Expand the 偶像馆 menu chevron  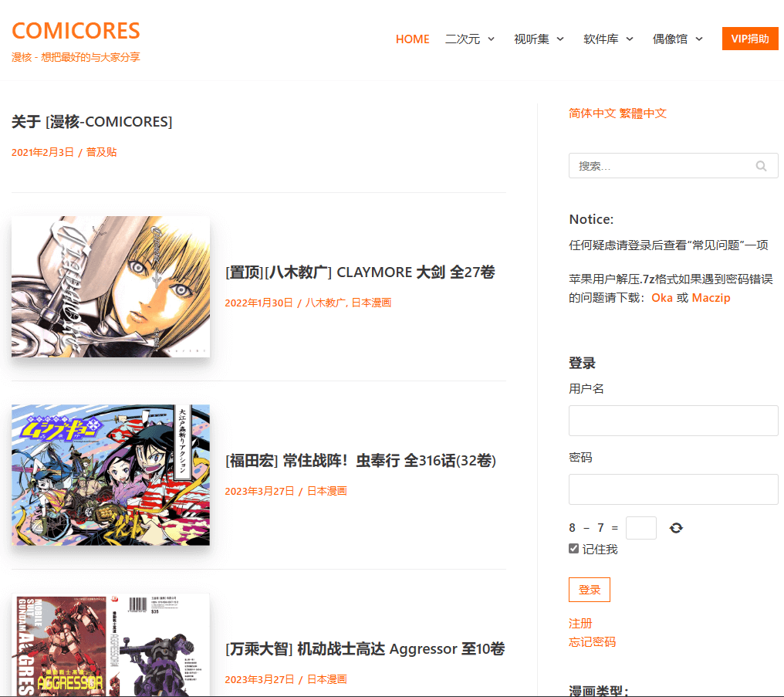tap(699, 39)
